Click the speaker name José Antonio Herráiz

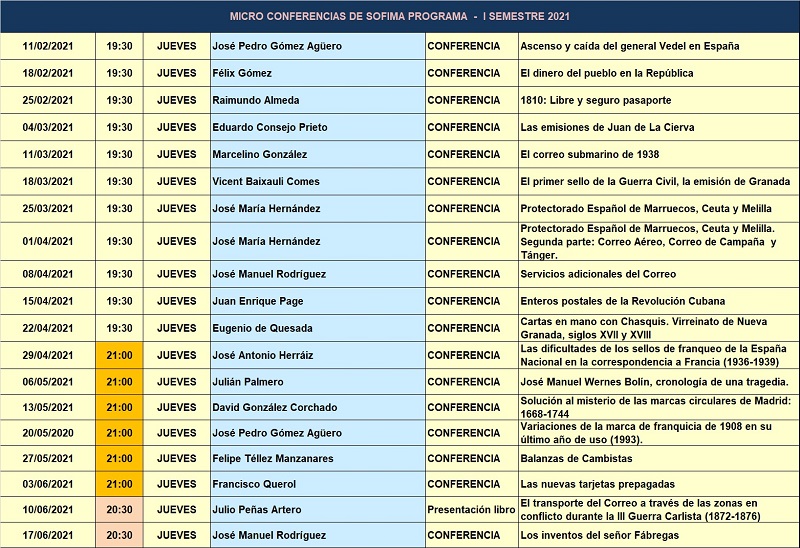tap(263, 355)
